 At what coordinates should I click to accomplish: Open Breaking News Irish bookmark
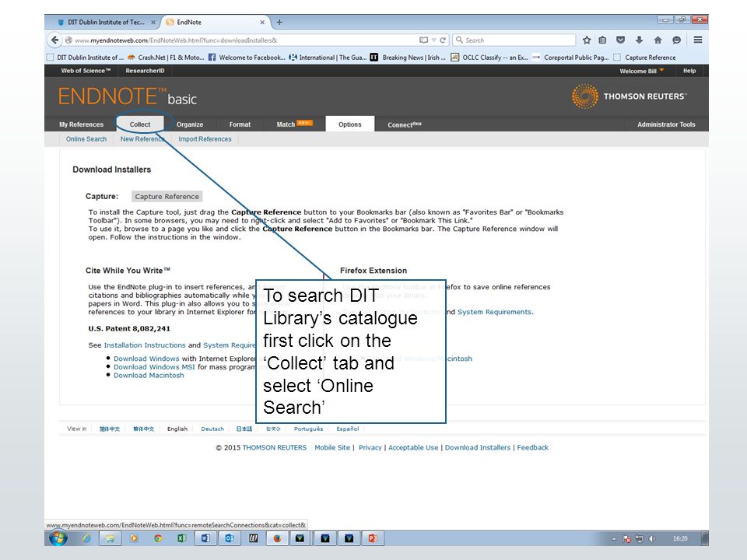point(408,57)
